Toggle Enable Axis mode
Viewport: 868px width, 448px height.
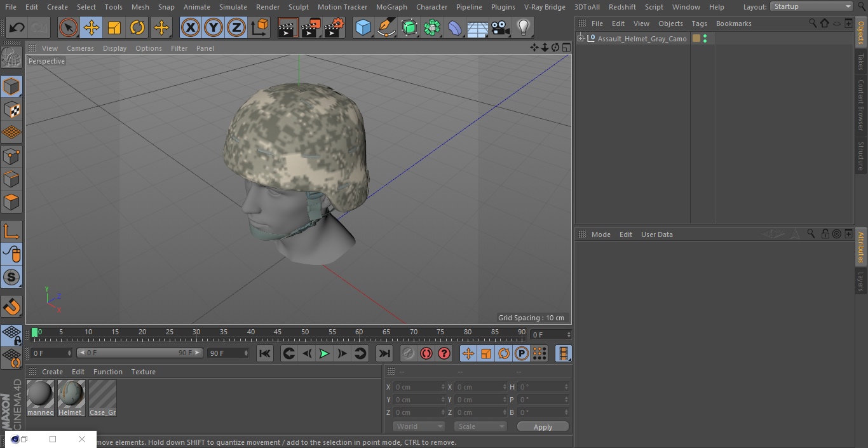coord(11,231)
